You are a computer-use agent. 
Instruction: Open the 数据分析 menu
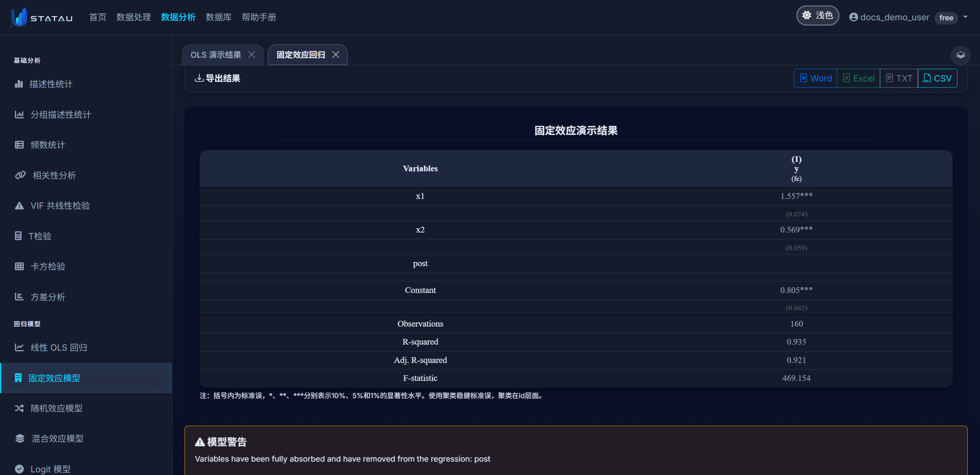point(178,17)
